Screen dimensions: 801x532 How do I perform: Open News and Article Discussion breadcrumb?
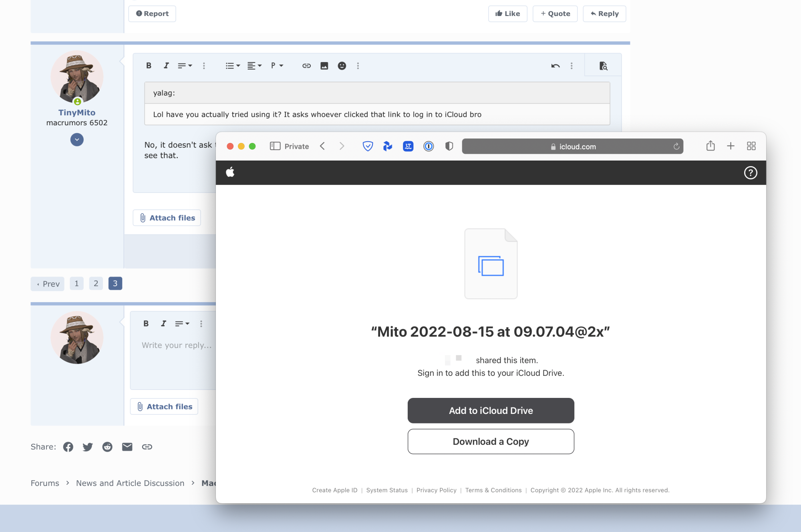click(x=130, y=483)
